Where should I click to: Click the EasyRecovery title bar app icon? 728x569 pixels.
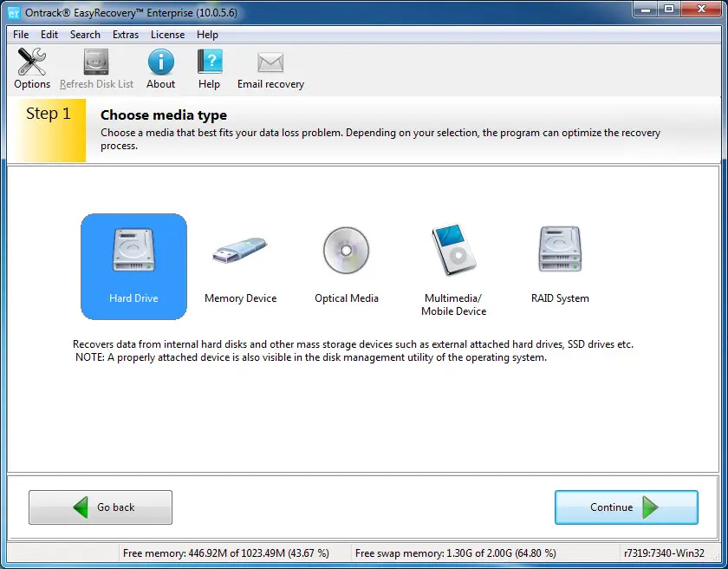(14, 12)
